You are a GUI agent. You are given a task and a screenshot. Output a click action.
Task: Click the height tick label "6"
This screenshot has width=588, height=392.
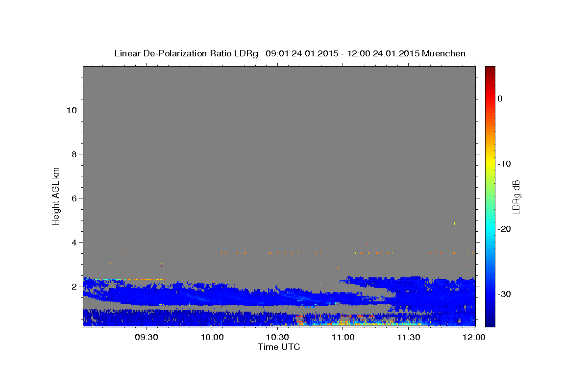(x=74, y=198)
